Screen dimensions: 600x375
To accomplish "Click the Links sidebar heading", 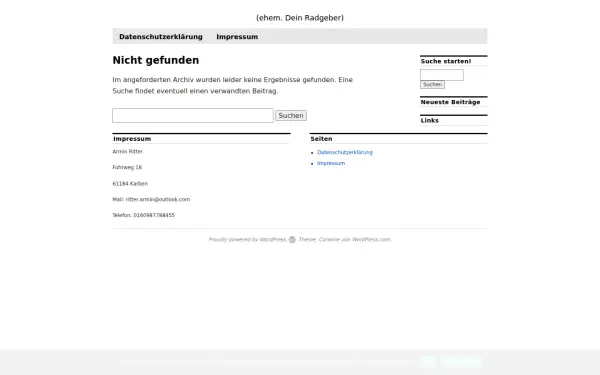I will [x=430, y=121].
